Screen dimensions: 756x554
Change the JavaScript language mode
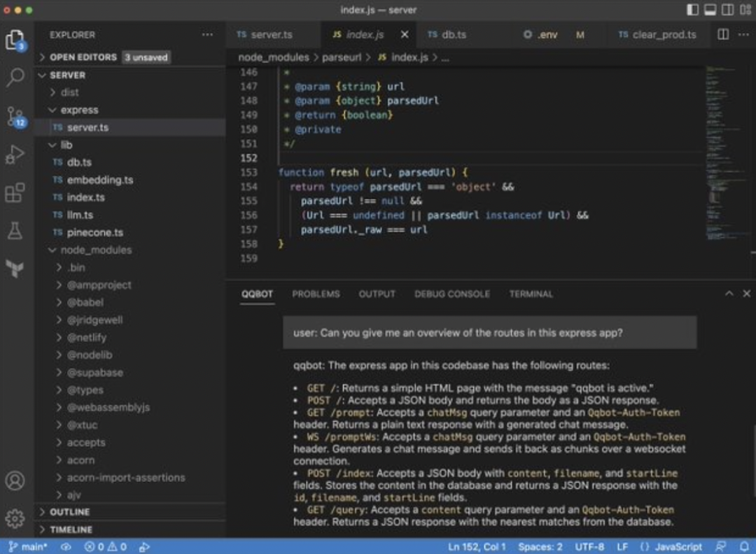click(x=671, y=546)
